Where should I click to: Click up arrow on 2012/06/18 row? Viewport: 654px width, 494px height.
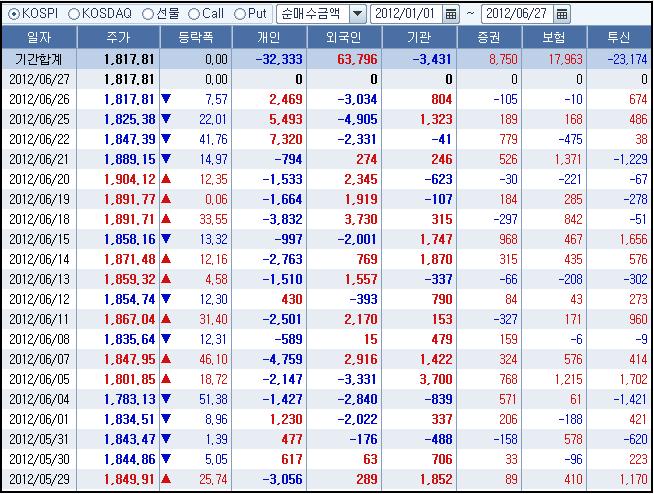166,219
